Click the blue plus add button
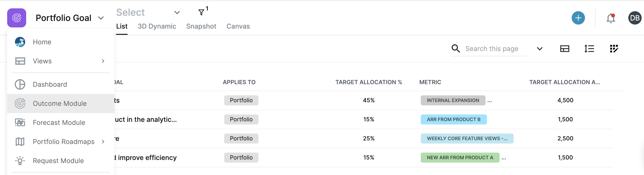 click(x=578, y=18)
